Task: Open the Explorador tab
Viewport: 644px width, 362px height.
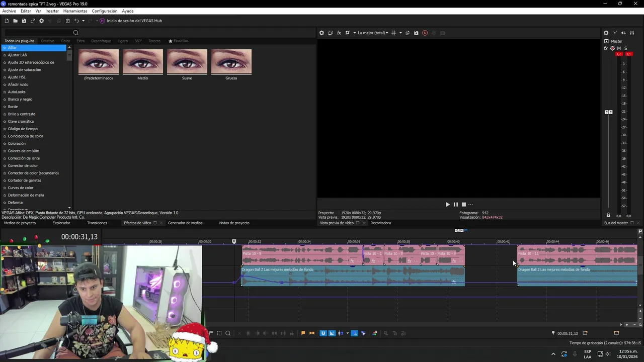Action: [61, 223]
